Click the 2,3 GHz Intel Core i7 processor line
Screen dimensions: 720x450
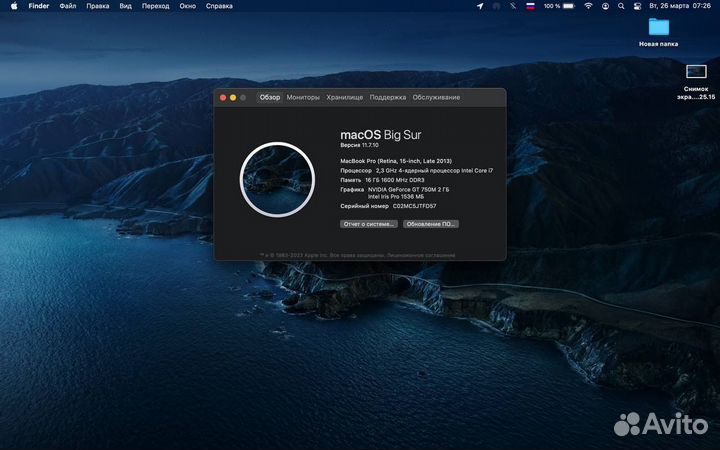tap(416, 170)
